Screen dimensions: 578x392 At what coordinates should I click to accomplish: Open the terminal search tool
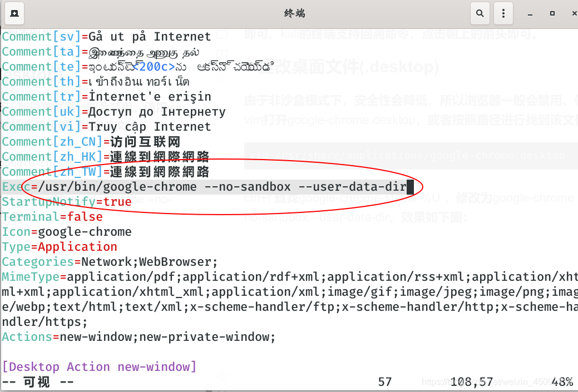pyautogui.click(x=480, y=13)
